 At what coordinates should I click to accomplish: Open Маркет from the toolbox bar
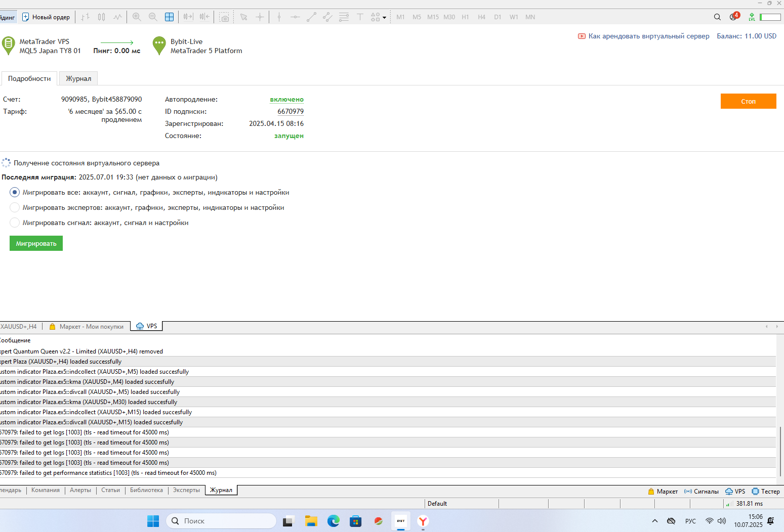click(663, 492)
